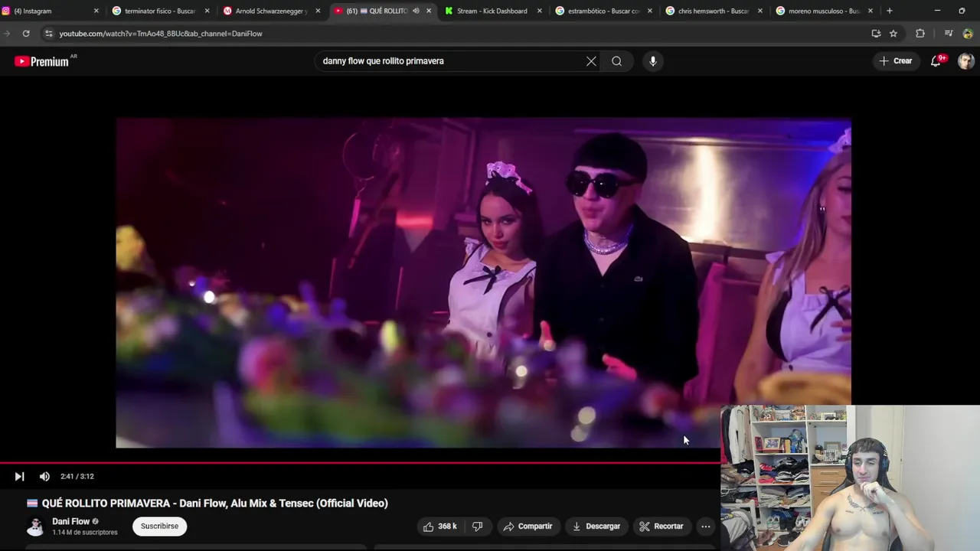Viewport: 980px width, 551px height.
Task: Open the browser extensions menu
Action: point(920,34)
